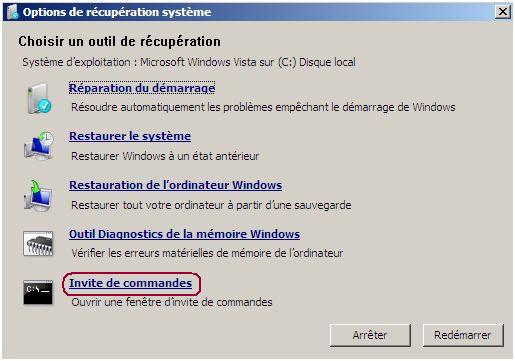Click the black command prompt icon

[x=38, y=292]
